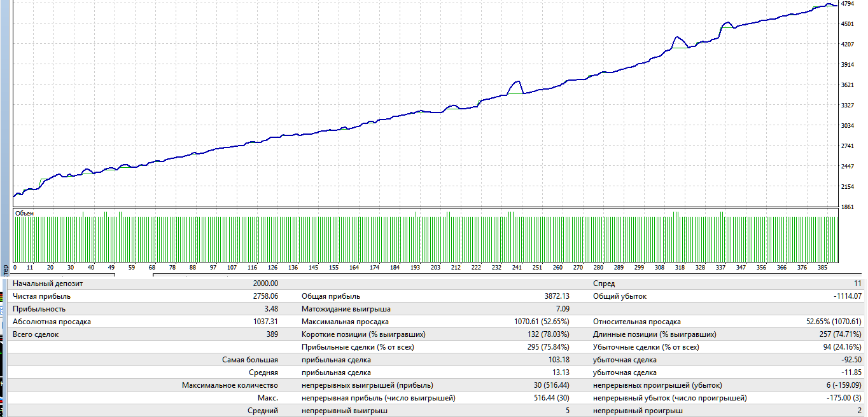
Task: Click the 3327 balance axis label
Action: (848, 106)
